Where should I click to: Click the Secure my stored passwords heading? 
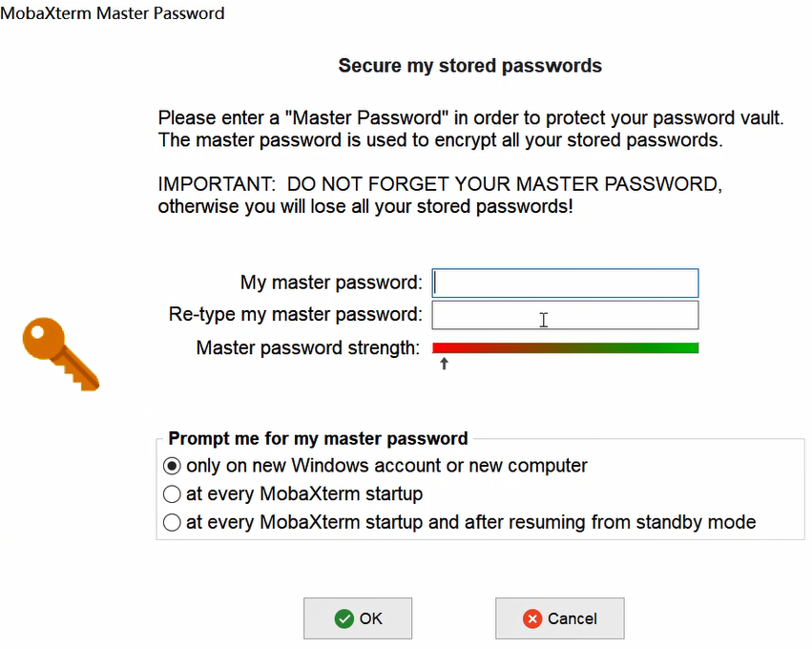[470, 66]
